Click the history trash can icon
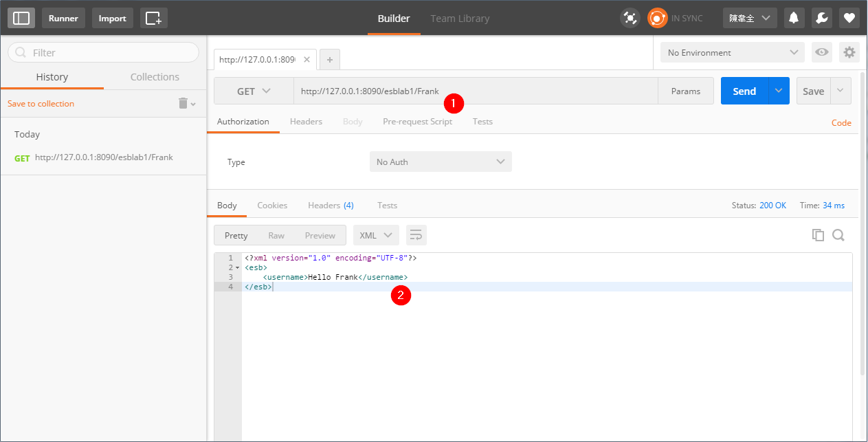 pos(183,103)
